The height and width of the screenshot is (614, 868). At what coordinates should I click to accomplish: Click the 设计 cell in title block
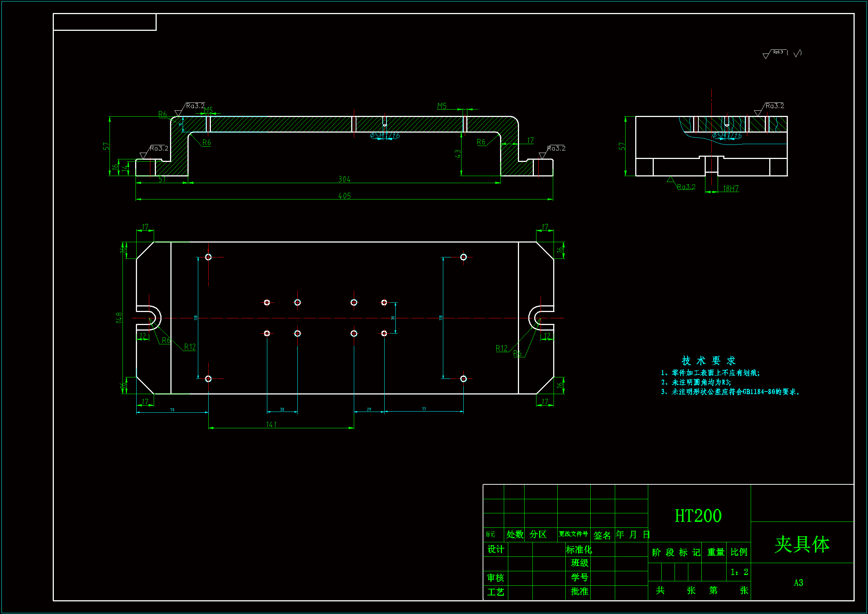tap(495, 549)
